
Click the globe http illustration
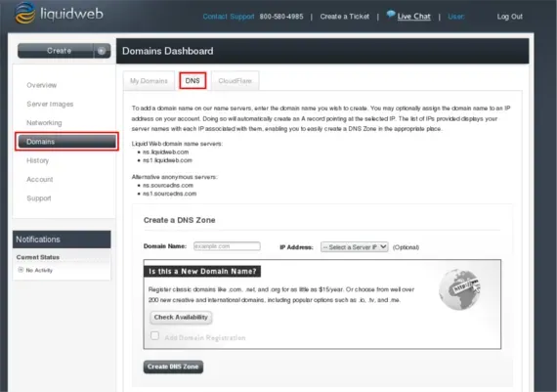(459, 289)
